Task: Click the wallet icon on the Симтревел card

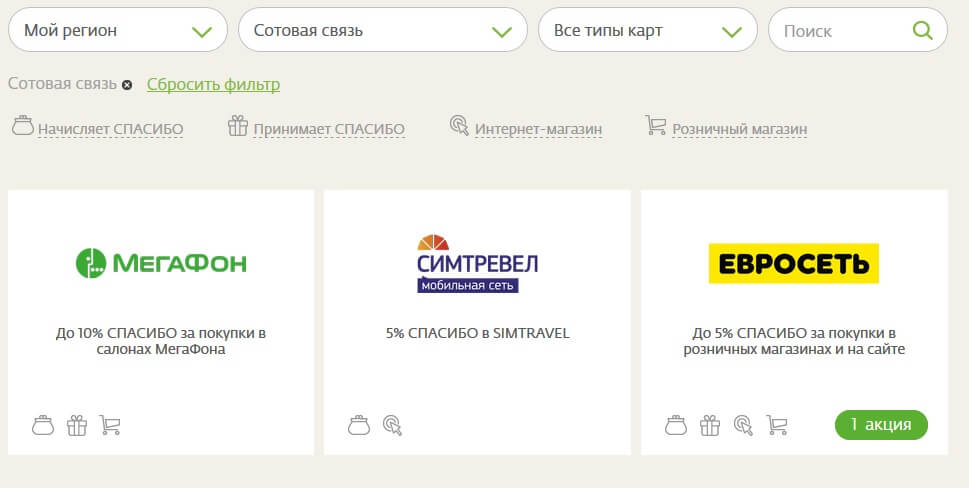Action: pyautogui.click(x=359, y=425)
